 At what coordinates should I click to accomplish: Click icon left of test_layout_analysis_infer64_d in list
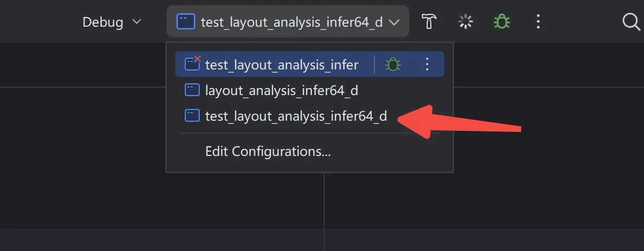pyautogui.click(x=192, y=116)
